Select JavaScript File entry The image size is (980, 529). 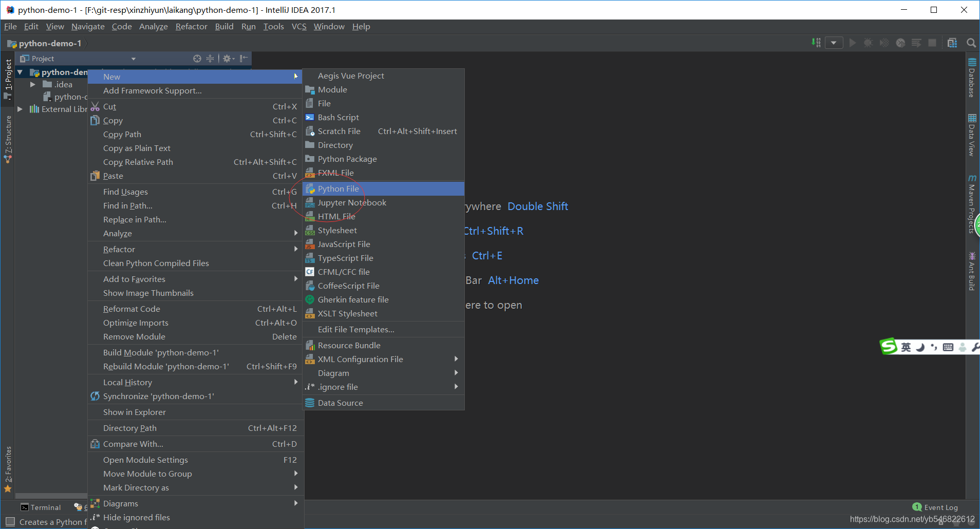384,244
